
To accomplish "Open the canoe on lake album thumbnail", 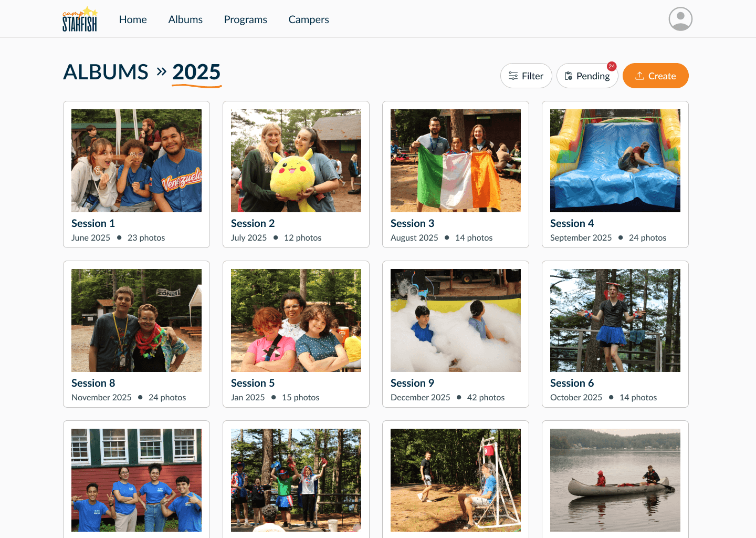I will (615, 480).
